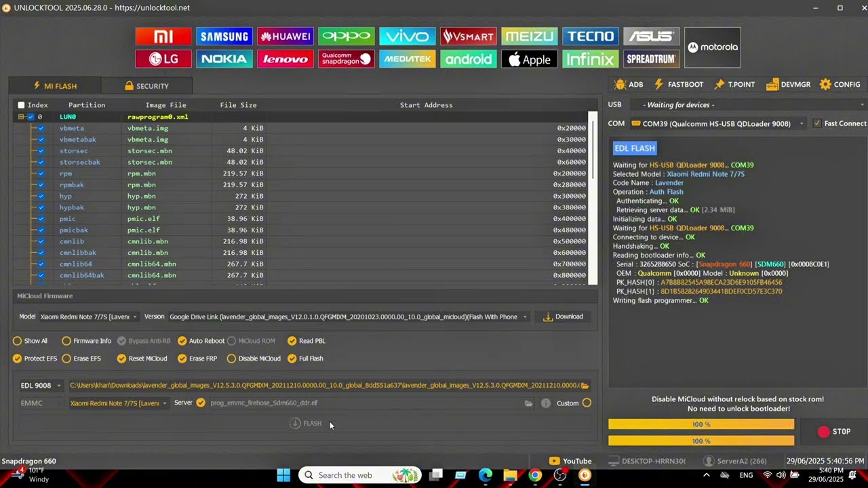Switch to the SECURITY tab

pyautogui.click(x=146, y=86)
